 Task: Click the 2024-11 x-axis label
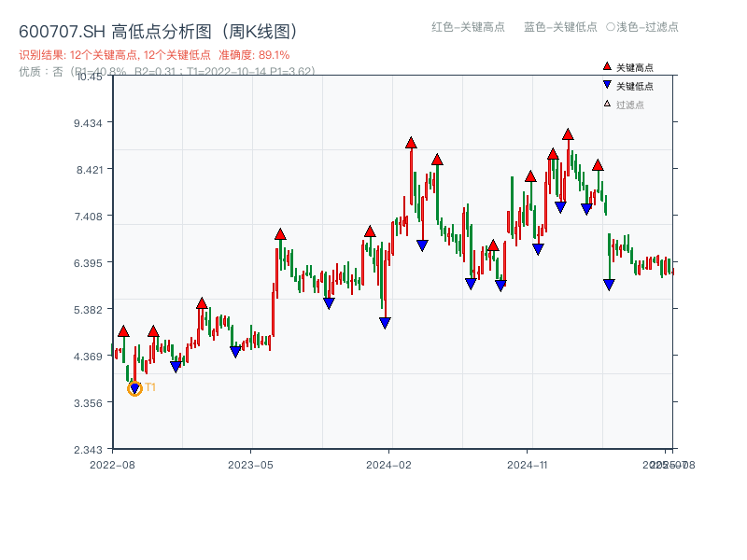pos(528,464)
